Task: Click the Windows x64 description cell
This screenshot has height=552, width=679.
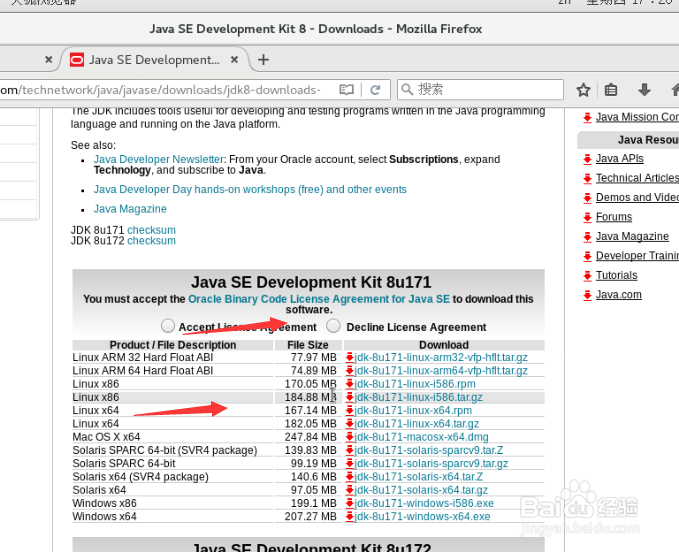Action: click(x=173, y=516)
